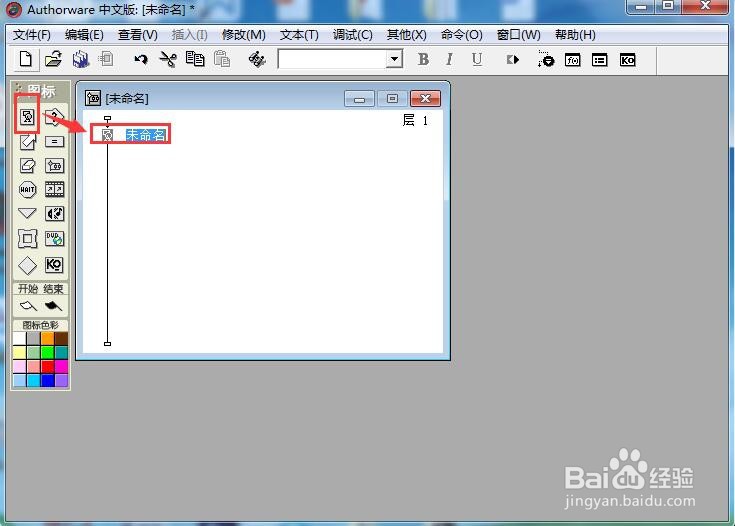Choose the brown icon color swatch
Viewport: 735px width, 526px height.
[61, 338]
